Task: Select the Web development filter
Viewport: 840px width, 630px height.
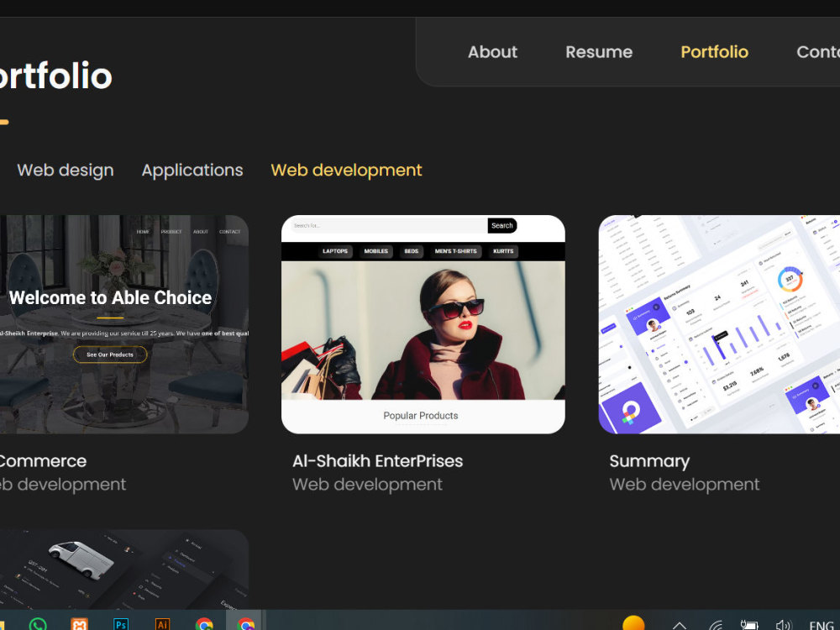Action: [x=347, y=171]
